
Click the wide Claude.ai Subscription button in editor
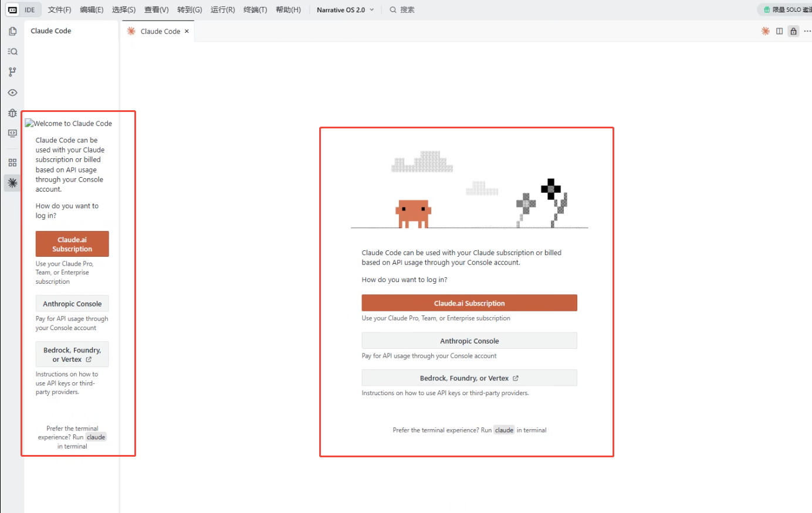point(469,303)
